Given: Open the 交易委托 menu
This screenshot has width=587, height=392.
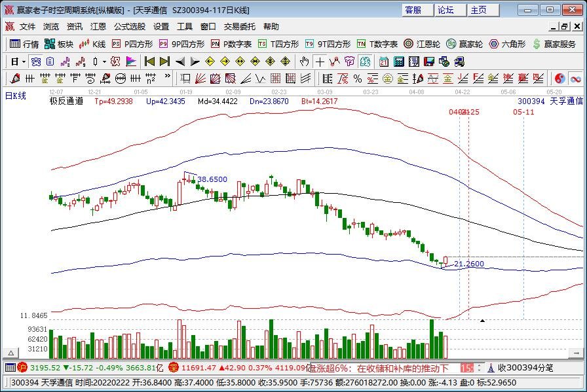Looking at the screenshot, I should (x=240, y=27).
